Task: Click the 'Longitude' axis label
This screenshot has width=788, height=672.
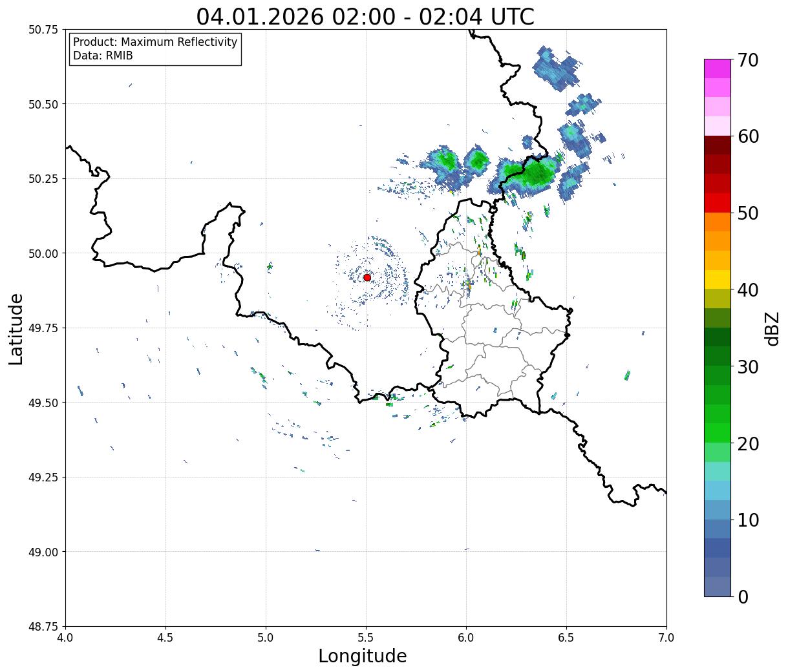Action: [363, 656]
